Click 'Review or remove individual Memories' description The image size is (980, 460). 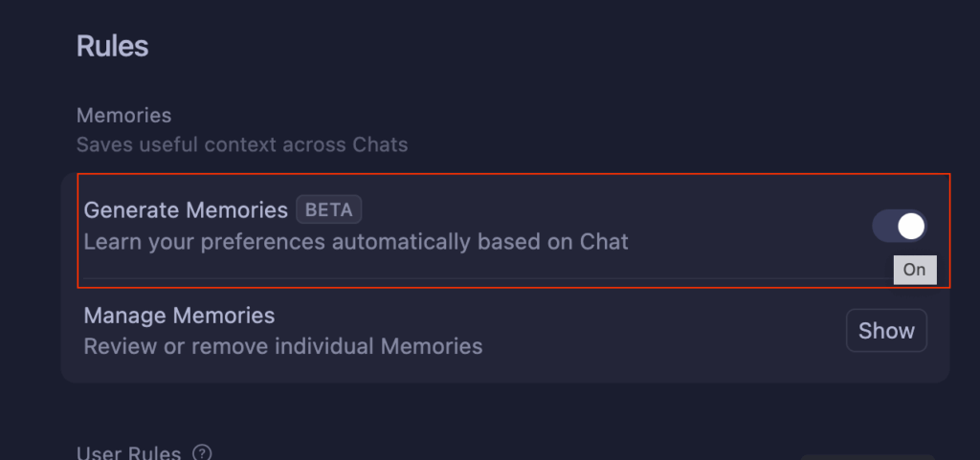[x=282, y=346]
